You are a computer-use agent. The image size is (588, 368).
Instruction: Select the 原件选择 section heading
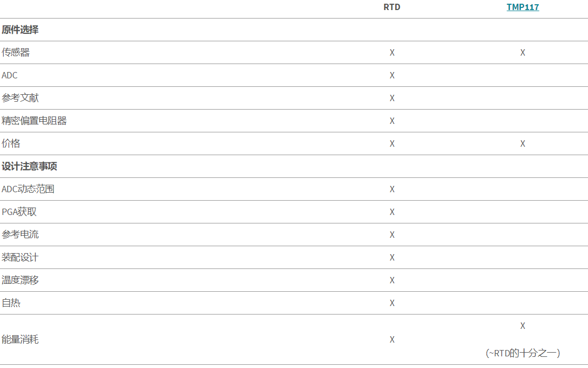pyautogui.click(x=20, y=30)
